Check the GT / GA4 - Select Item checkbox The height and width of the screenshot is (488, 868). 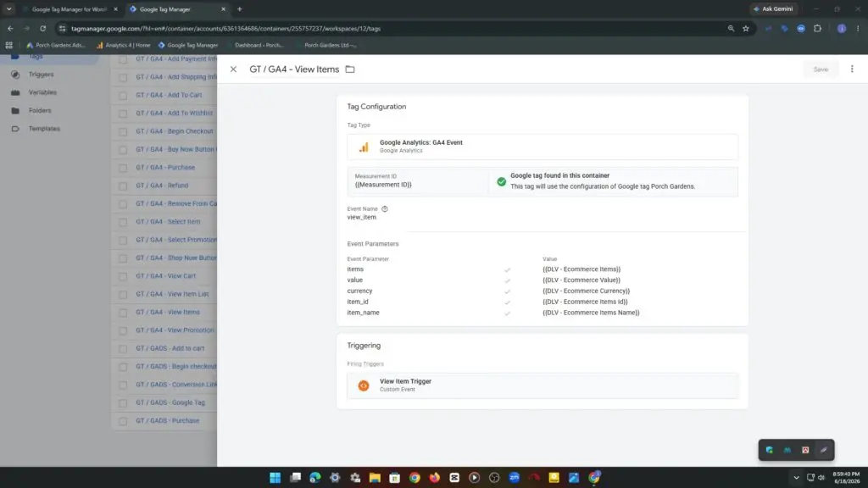[123, 222]
